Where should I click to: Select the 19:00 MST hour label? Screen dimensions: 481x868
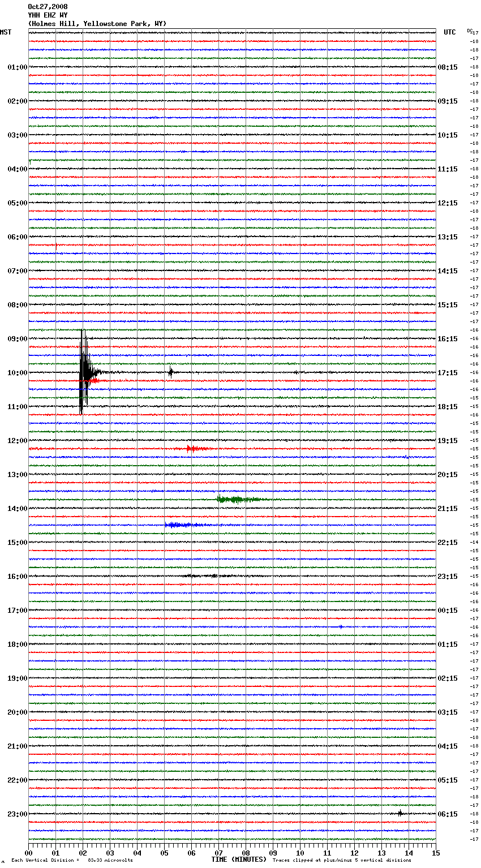point(17,678)
